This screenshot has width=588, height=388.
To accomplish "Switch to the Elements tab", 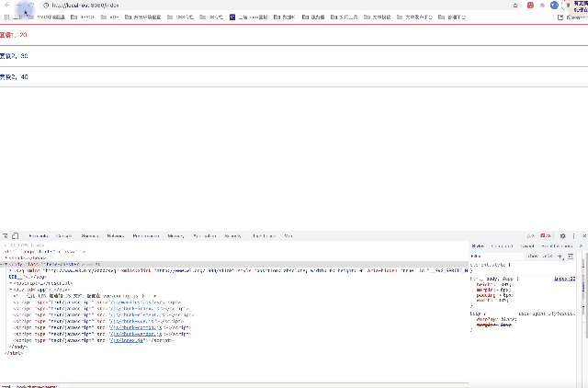I will tap(39, 236).
